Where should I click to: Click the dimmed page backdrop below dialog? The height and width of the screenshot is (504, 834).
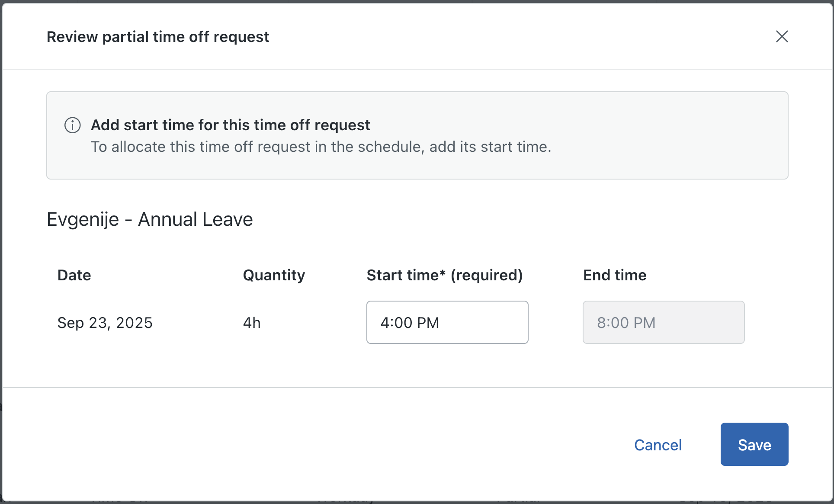click(417, 502)
